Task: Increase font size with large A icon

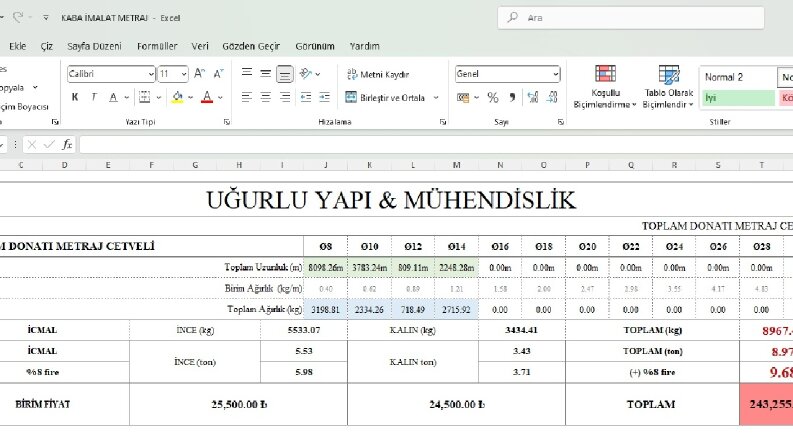Action: coord(200,74)
